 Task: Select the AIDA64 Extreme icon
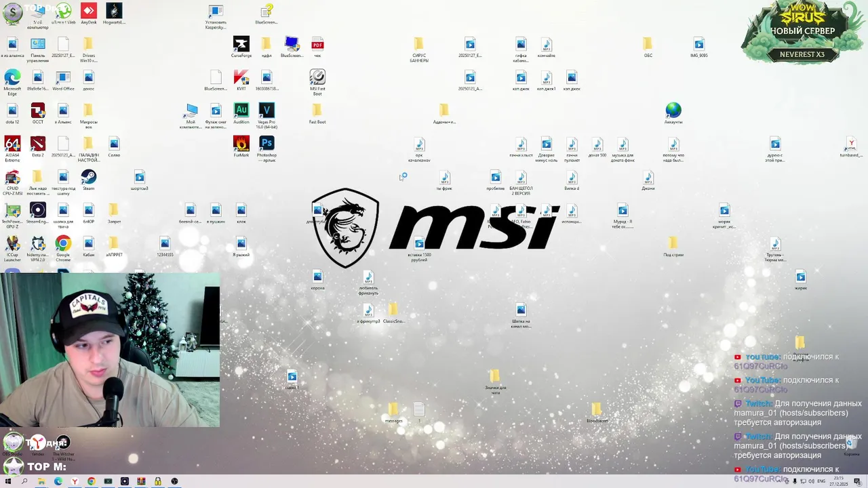click(12, 148)
